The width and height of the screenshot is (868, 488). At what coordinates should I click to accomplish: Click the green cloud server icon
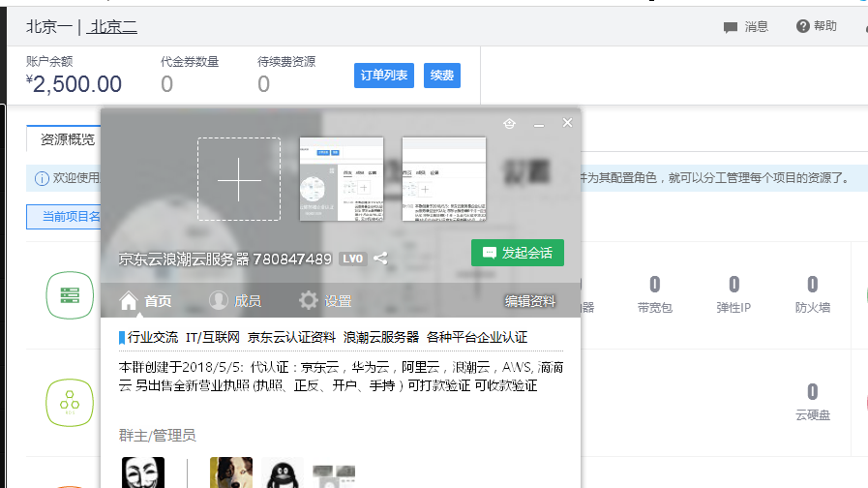[70, 295]
